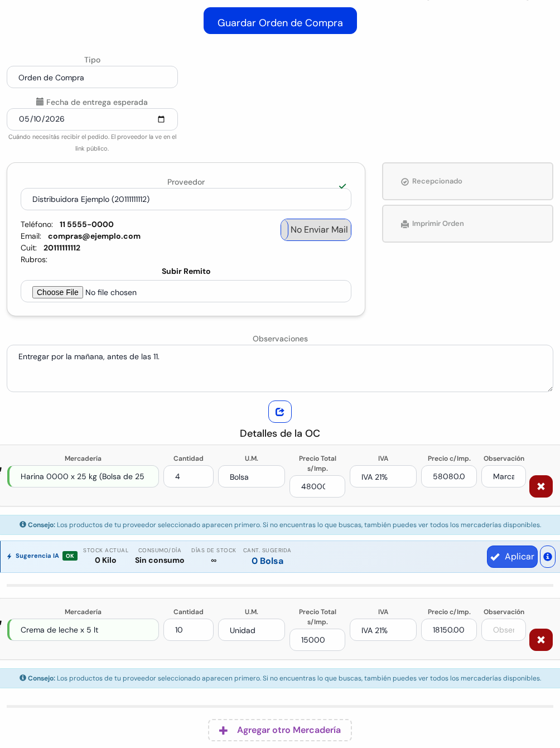Select the Crema de leche x 5 lt mercadería field
Screen dimensions: 560x748
coord(83,630)
